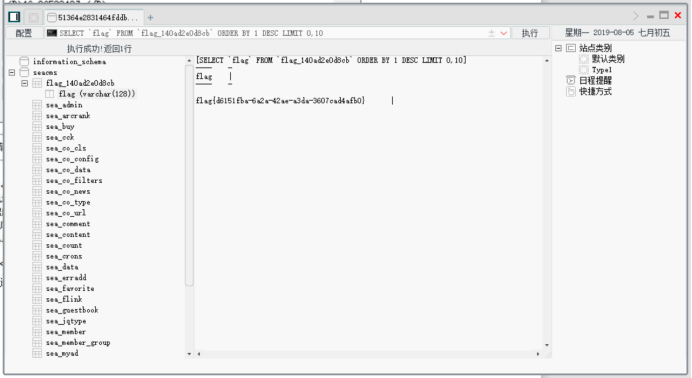The height and width of the screenshot is (378, 692).
Task: Select the sea_flink table row
Action: click(64, 299)
